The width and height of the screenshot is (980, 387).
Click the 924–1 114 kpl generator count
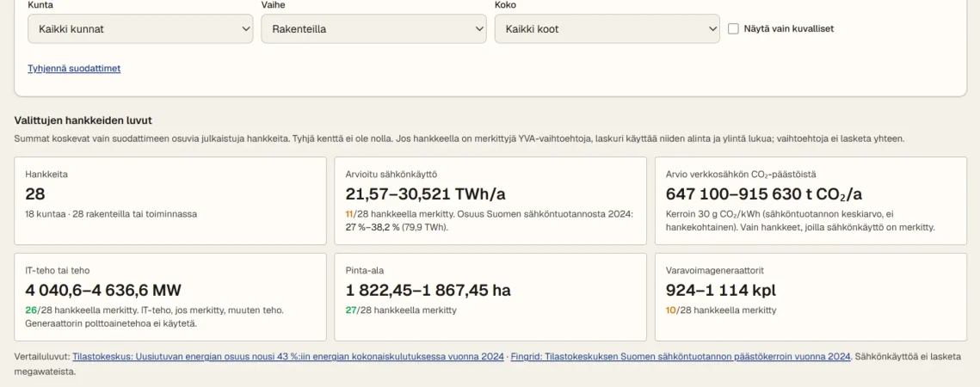coord(721,290)
